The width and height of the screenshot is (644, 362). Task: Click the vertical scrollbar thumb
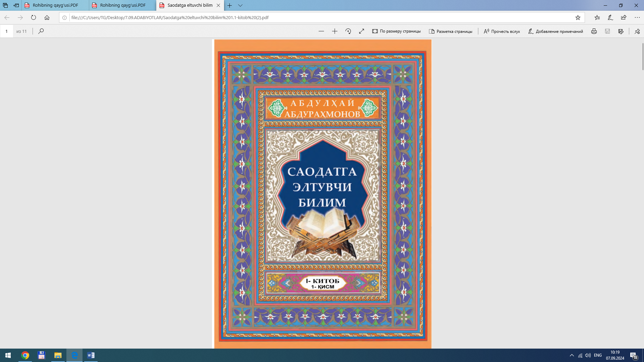tap(643, 56)
